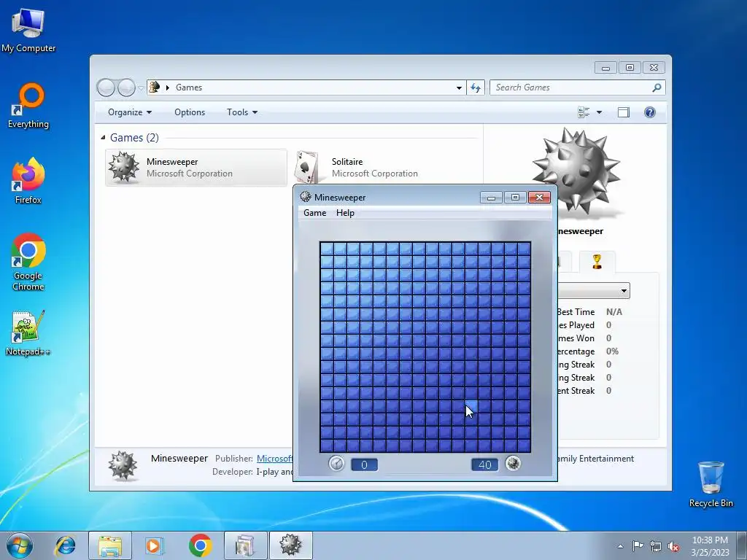747x560 pixels.
Task: Go back in the Games window
Action: [x=106, y=87]
